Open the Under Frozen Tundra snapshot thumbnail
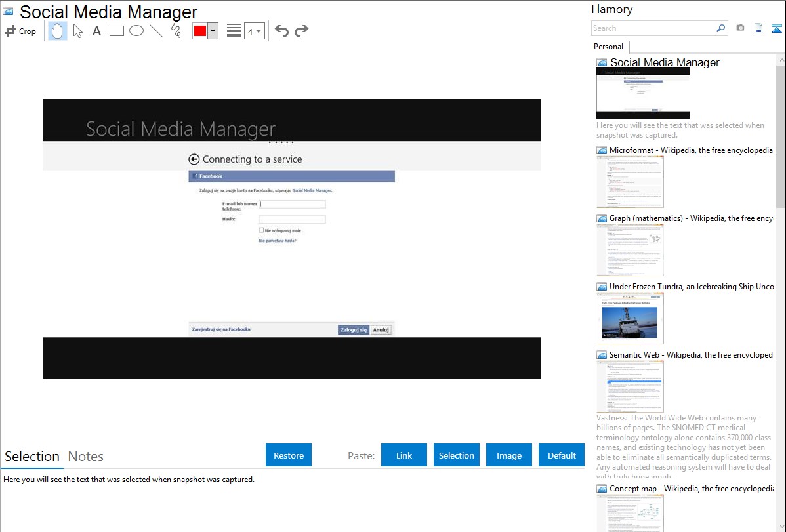786x532 pixels. point(630,318)
